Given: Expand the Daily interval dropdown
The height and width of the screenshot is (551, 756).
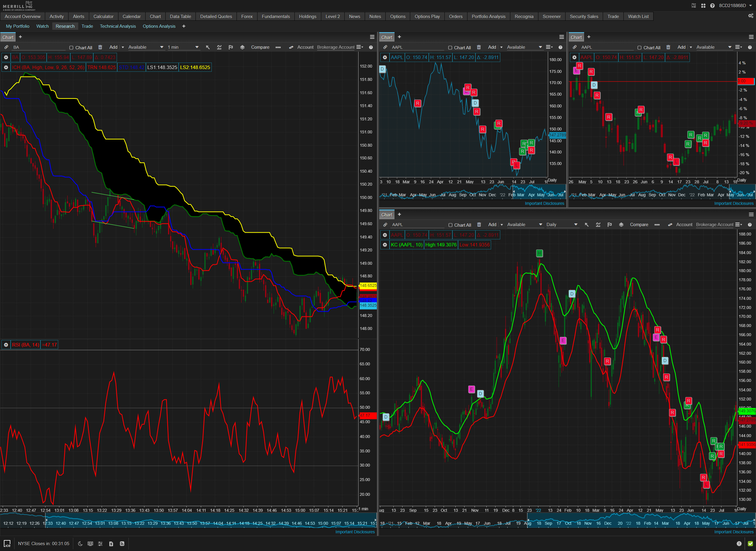Looking at the screenshot, I should [x=562, y=225].
